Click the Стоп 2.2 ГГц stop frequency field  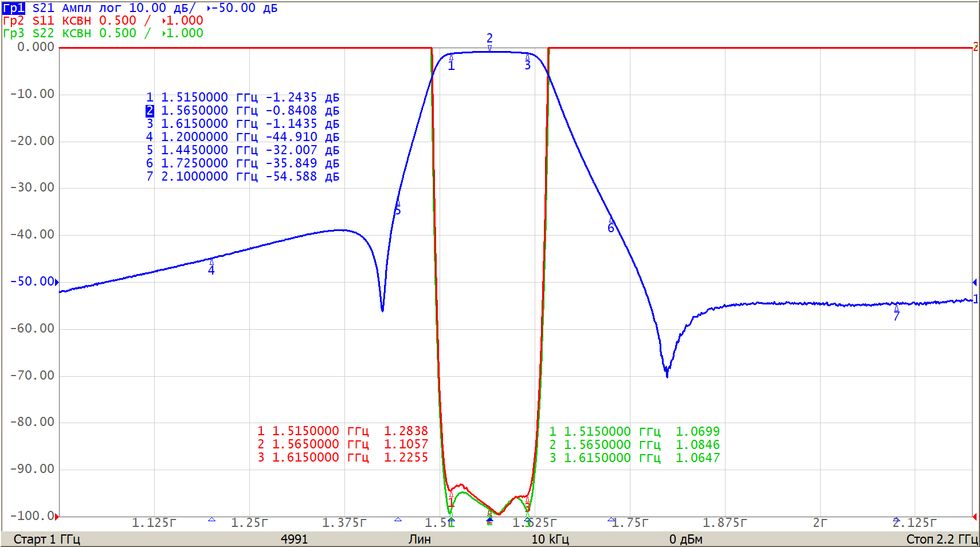pyautogui.click(x=941, y=539)
